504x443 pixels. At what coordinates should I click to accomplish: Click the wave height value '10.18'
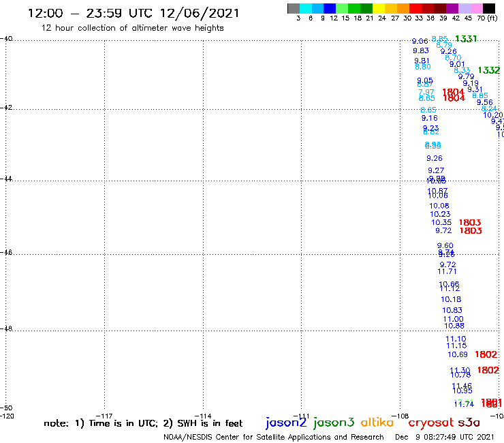(x=451, y=299)
